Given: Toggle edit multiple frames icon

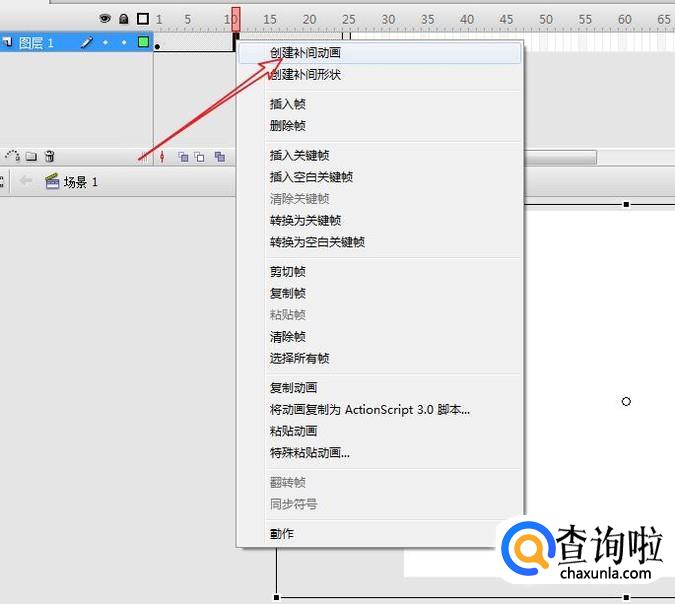Looking at the screenshot, I should tap(220, 157).
